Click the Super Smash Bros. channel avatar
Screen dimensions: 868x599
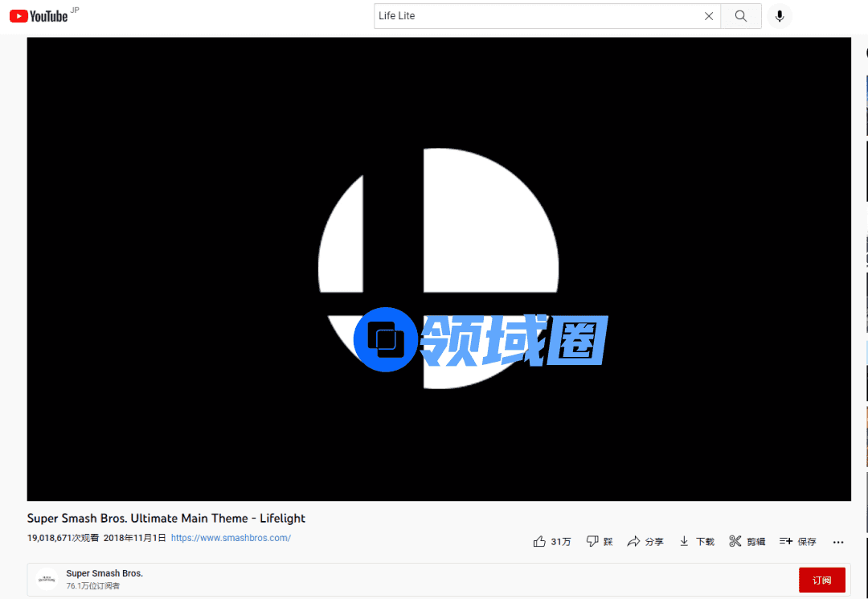pos(47,579)
